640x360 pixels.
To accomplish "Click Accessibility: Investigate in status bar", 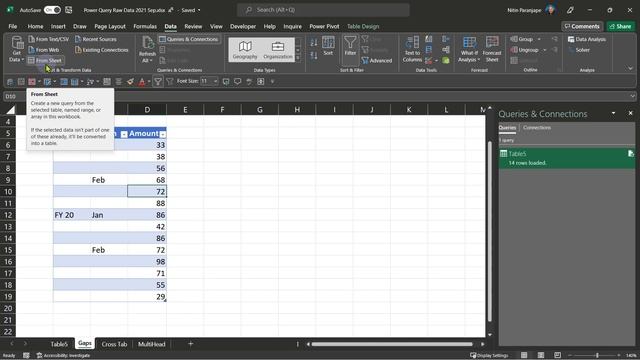I will point(63,356).
